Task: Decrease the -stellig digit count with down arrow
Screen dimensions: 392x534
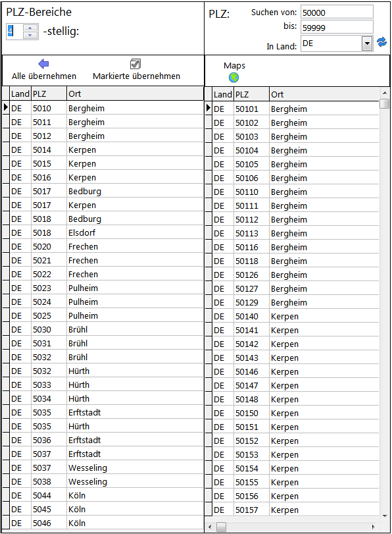Action: [x=30, y=35]
